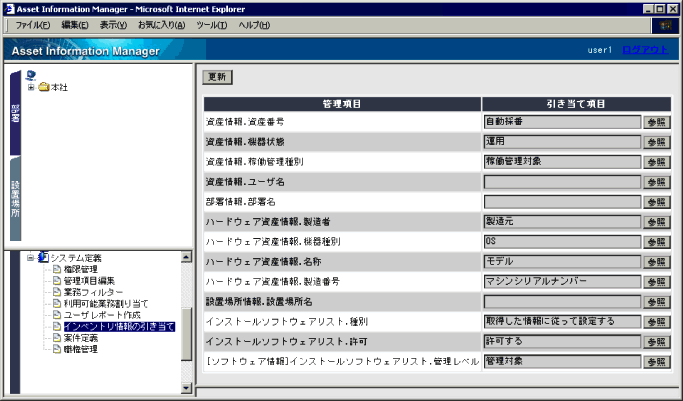Screen dimensions: 683x401
Task: Click 参照 for インストールソフトウェアリスト.許可 row
Action: click(x=656, y=342)
